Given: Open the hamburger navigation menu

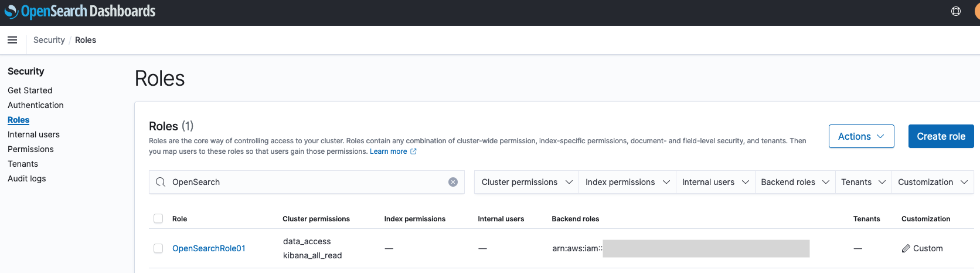Looking at the screenshot, I should (12, 40).
